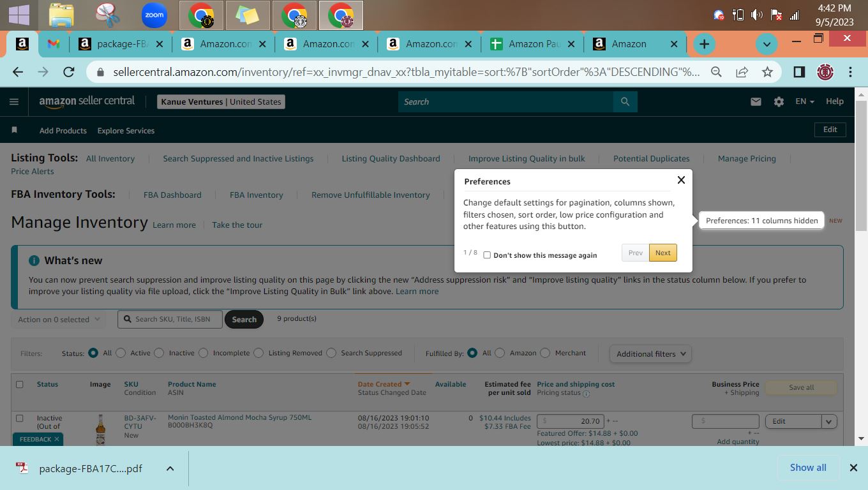This screenshot has width=868, height=490.
Task: Click the address bar URL
Action: [x=406, y=72]
